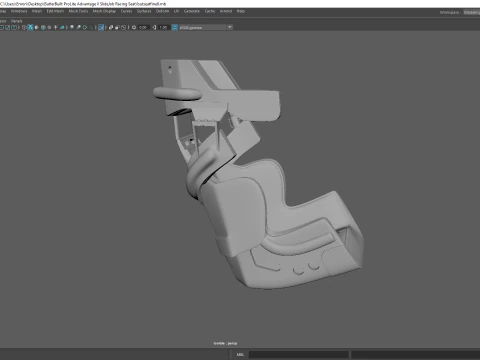Toggle the highlighted isolate select icon
480x360 pixels.
coord(101,27)
